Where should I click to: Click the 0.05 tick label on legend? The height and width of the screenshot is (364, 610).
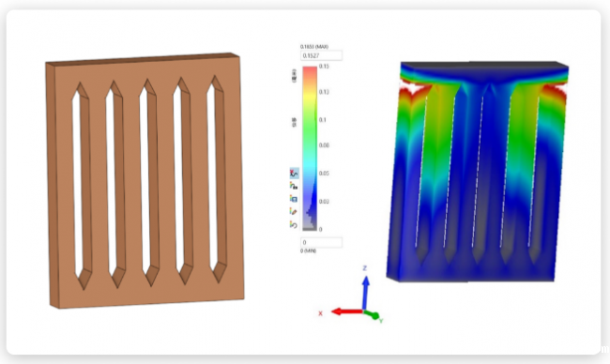324,173
